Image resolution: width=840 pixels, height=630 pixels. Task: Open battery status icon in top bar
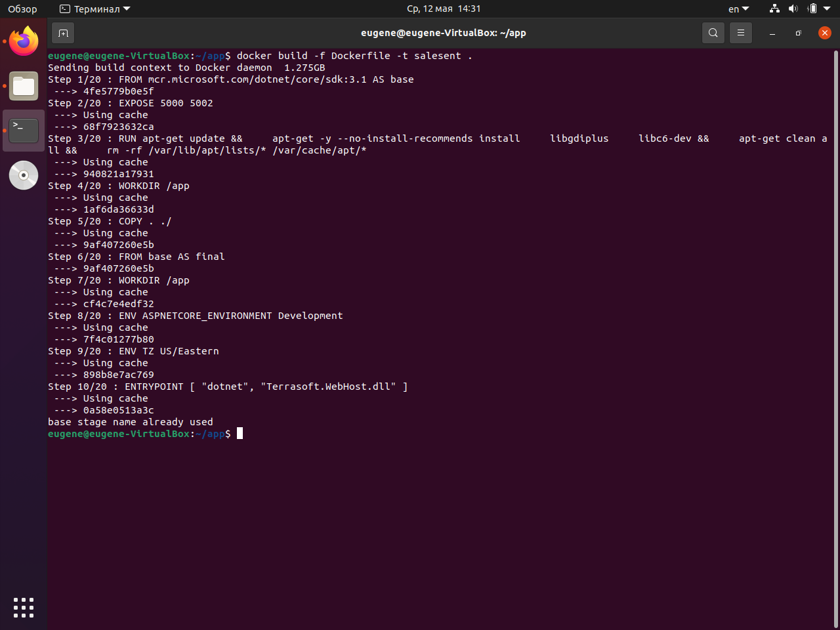pos(812,9)
